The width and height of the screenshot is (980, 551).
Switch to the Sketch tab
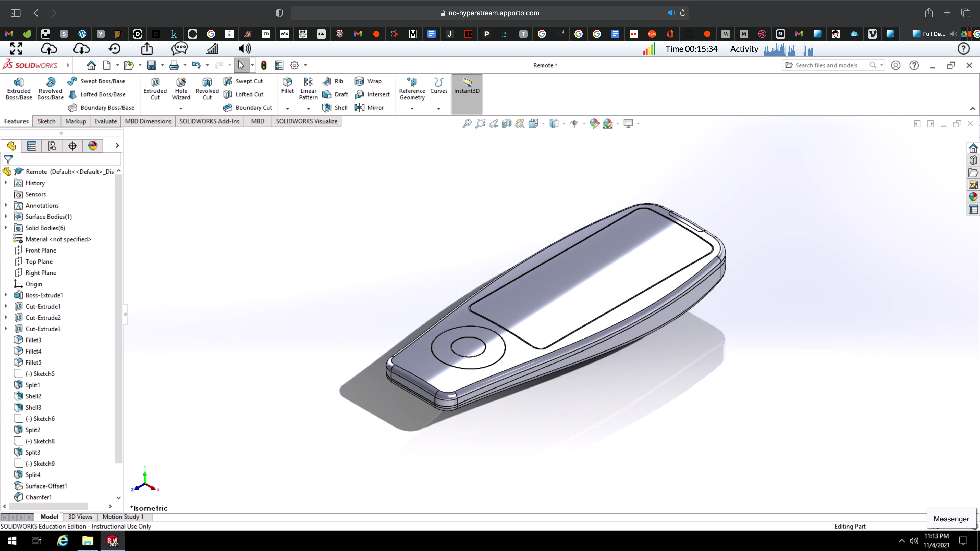(x=46, y=121)
